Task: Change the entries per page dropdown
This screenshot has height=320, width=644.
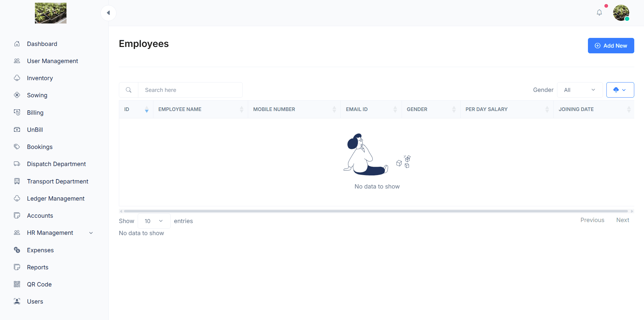Action: pyautogui.click(x=154, y=221)
